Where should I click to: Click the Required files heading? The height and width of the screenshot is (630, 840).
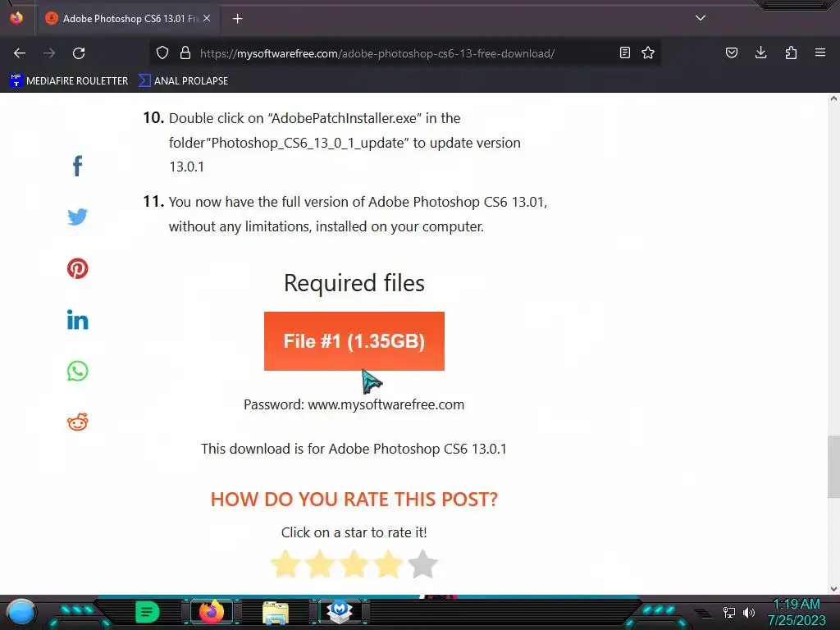tap(354, 283)
